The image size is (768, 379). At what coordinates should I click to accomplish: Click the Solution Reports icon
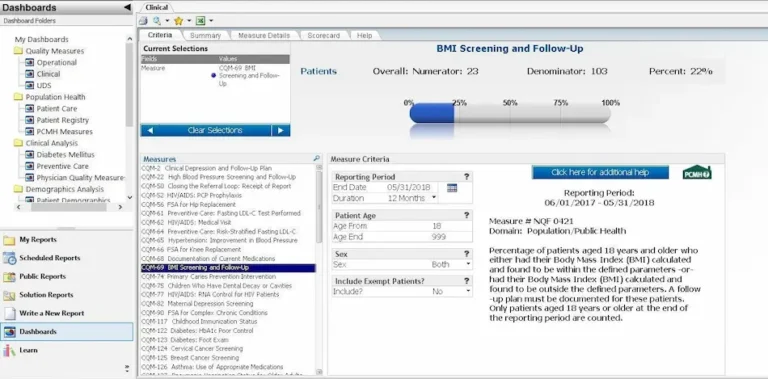coord(9,295)
